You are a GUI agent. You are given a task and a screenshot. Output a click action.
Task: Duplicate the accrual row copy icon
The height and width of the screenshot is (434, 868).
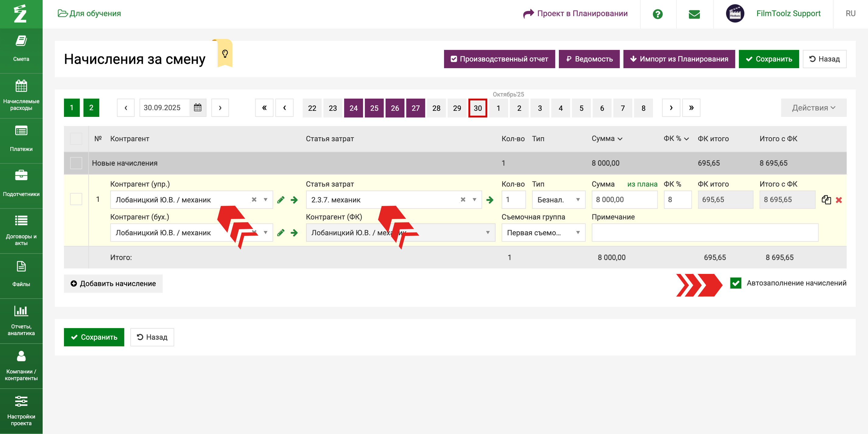pos(826,200)
